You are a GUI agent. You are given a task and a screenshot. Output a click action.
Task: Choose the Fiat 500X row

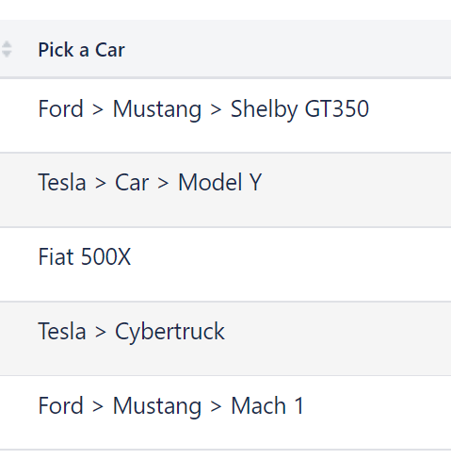225,264
